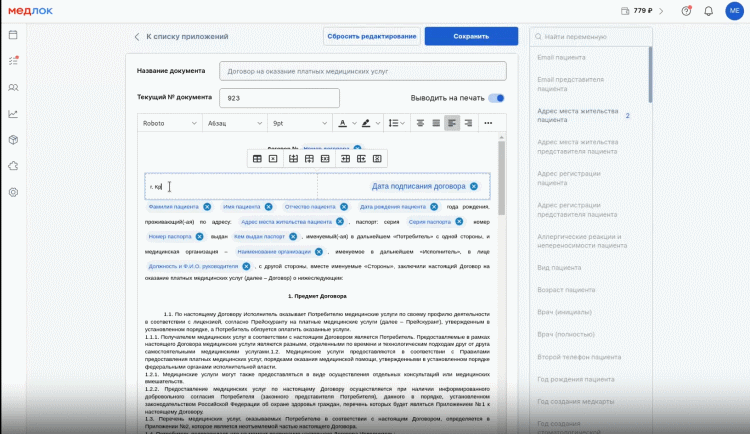Click the 'Сохранить' button
This screenshot has width=750, height=434.
(471, 36)
